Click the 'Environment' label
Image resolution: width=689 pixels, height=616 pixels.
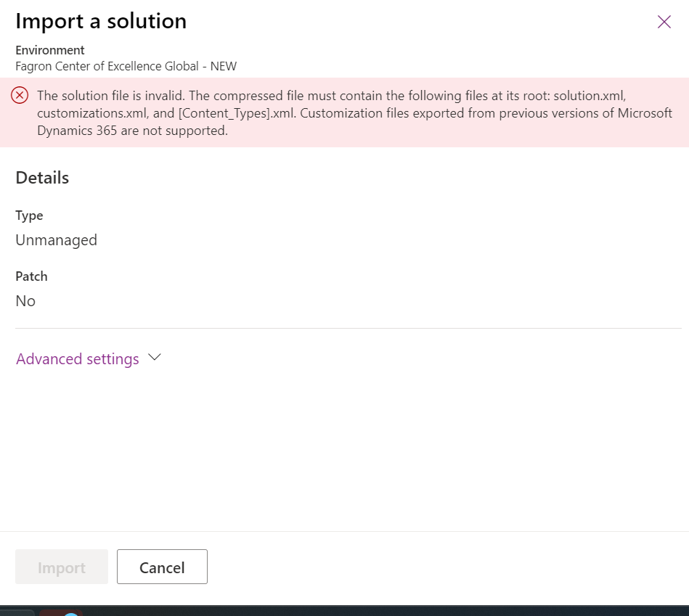point(50,50)
